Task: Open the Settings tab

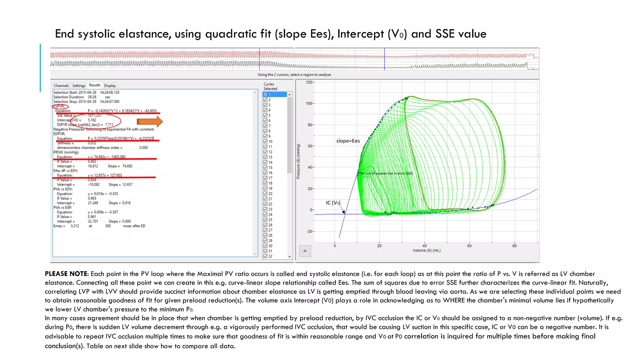Action: [79, 85]
